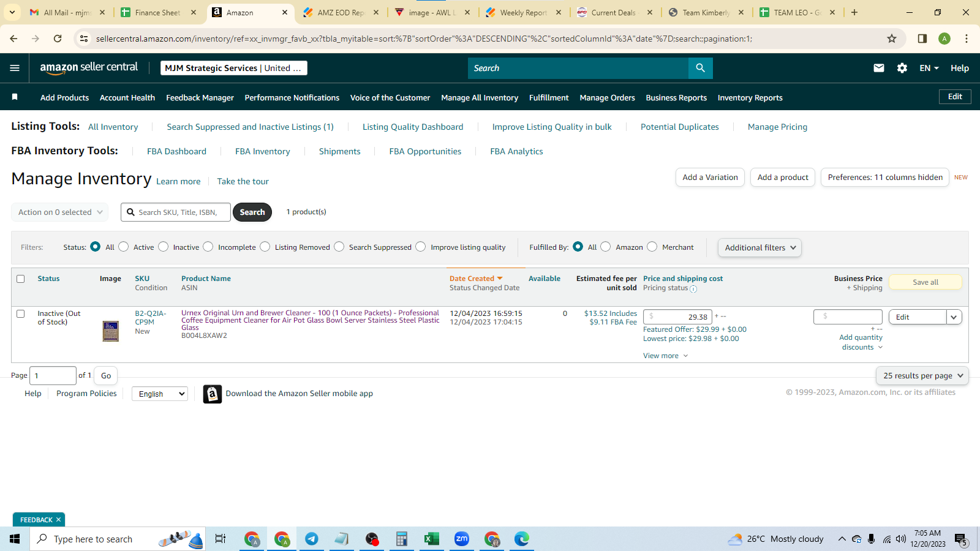Image resolution: width=980 pixels, height=551 pixels.
Task: Open the browser side panel icon
Action: 922,39
